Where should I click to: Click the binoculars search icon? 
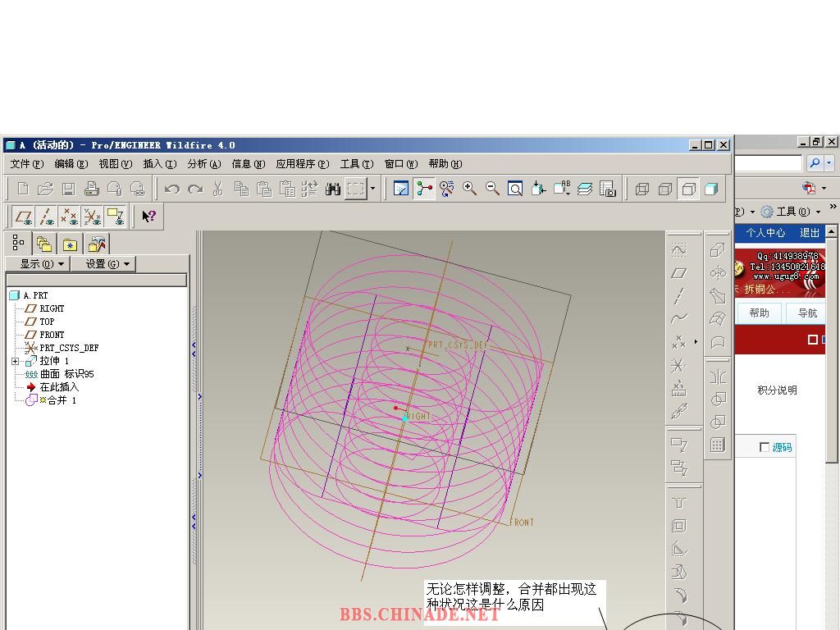[332, 189]
